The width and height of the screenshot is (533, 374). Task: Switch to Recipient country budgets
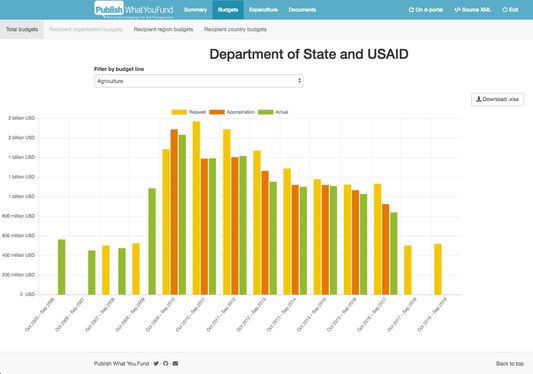[235, 29]
